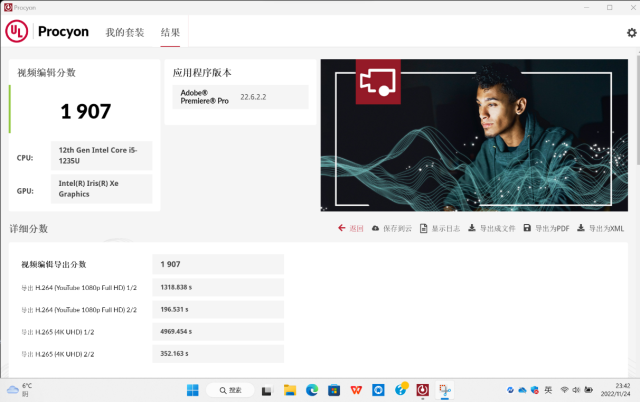Open the settings gear in Procyon
The image size is (640, 402).
[x=631, y=33]
